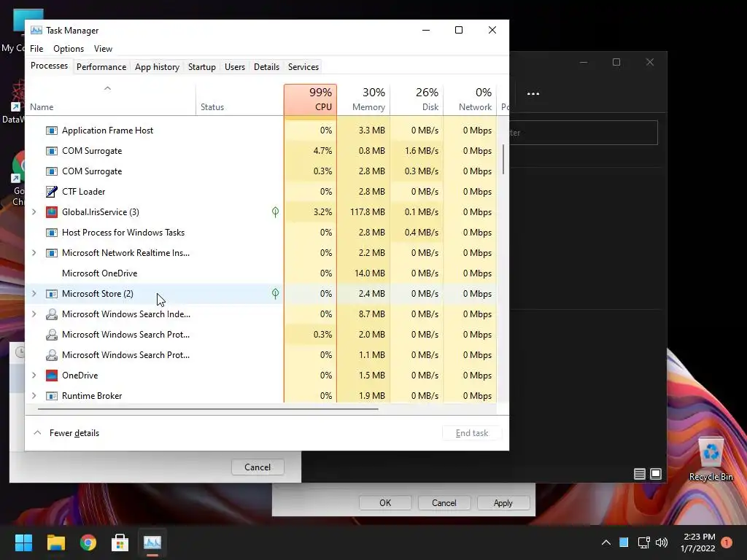
Task: Expand the Runtime Broker process group
Action: 34,396
